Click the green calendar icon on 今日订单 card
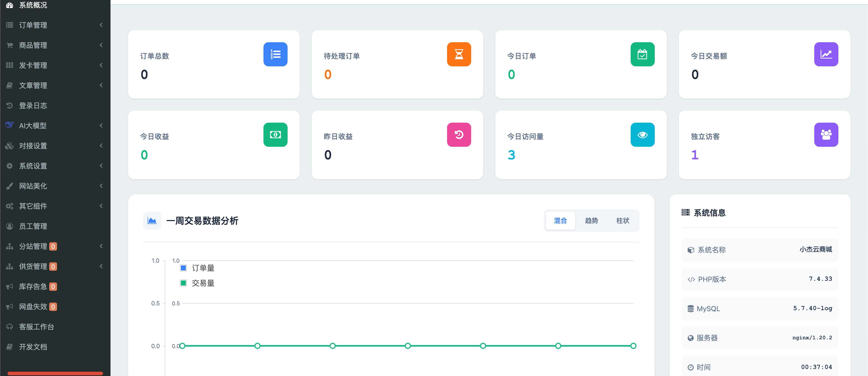Image resolution: width=868 pixels, height=376 pixels. tap(642, 54)
